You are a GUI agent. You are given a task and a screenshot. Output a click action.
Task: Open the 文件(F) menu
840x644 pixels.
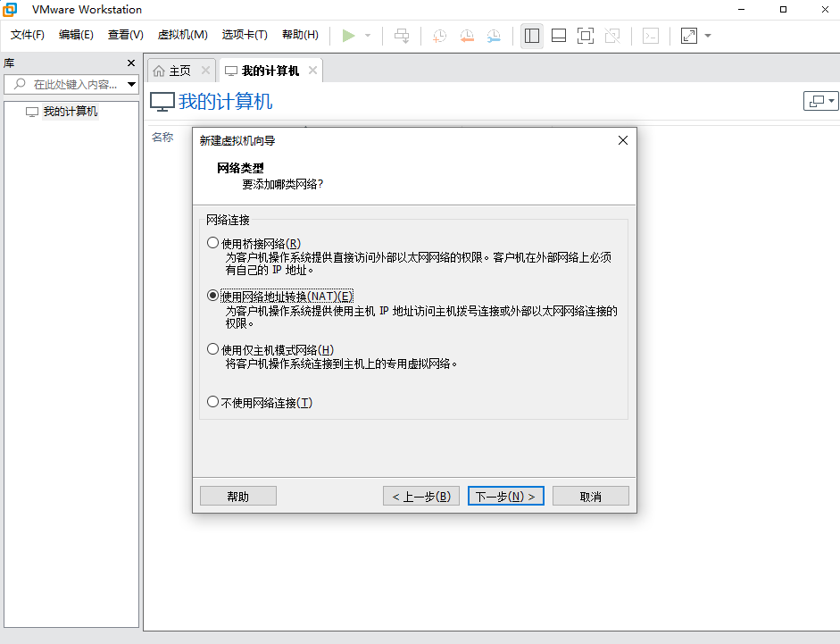(28, 35)
